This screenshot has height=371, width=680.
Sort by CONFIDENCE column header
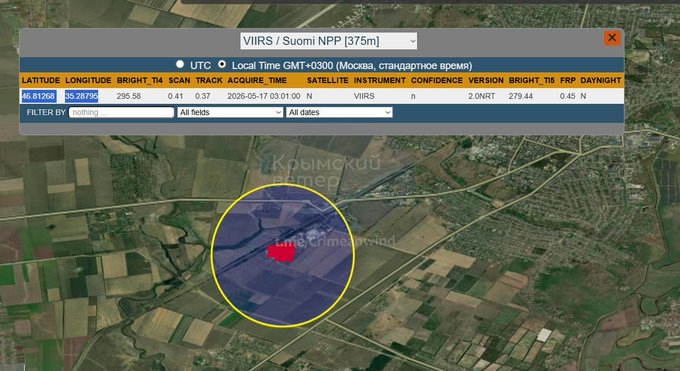(437, 80)
